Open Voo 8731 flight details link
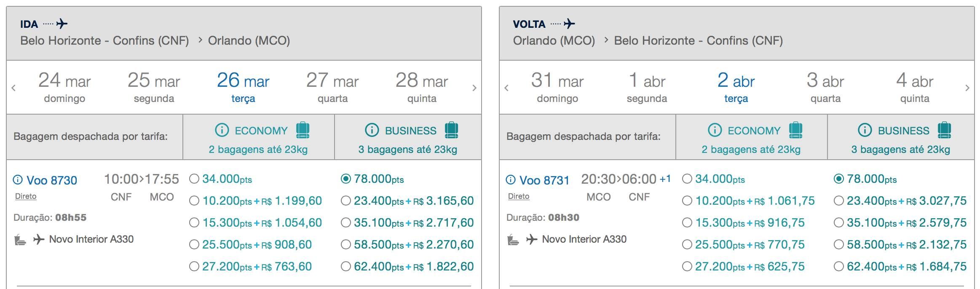Screen dimensions: 980x289 [x=544, y=180]
